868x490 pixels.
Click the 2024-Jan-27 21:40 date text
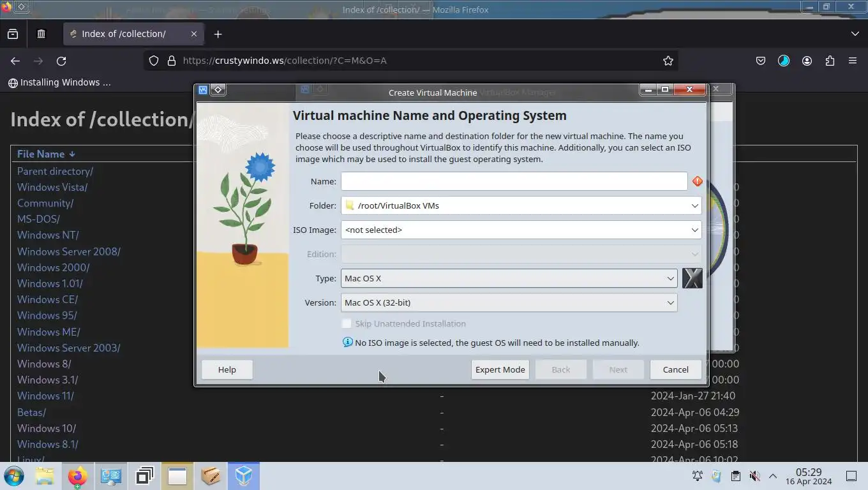pyautogui.click(x=693, y=396)
